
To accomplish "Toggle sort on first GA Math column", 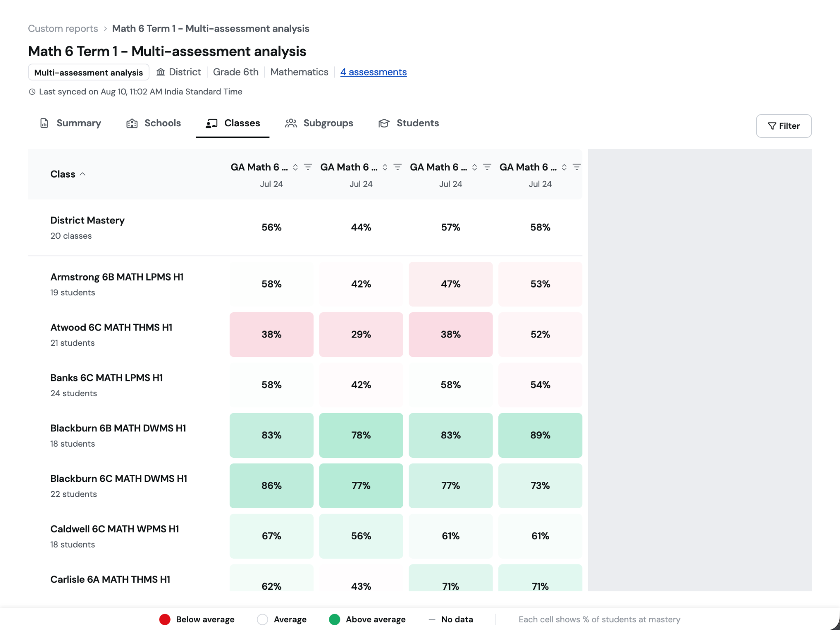I will tap(295, 167).
